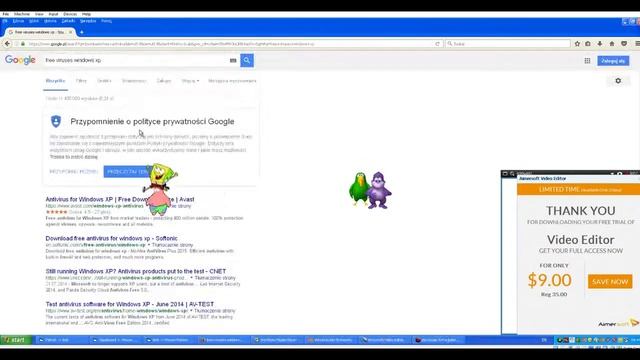
Task: Close the 'free viruses windows xp' tab
Action: (70, 32)
